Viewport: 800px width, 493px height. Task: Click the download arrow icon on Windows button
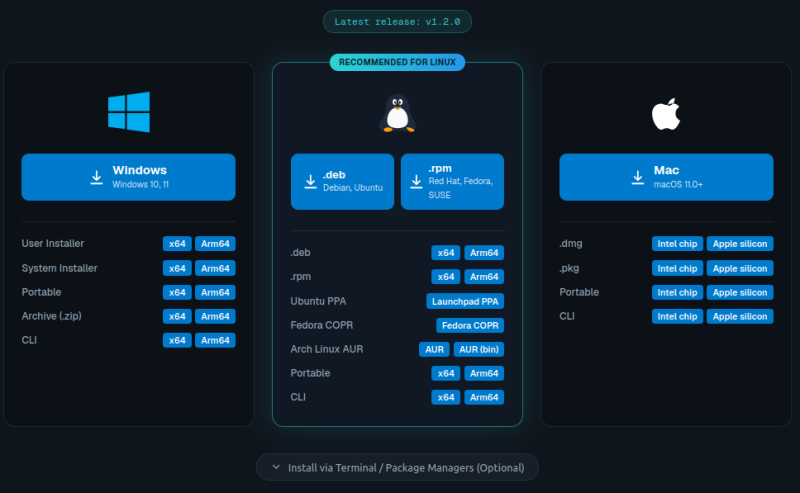point(96,178)
